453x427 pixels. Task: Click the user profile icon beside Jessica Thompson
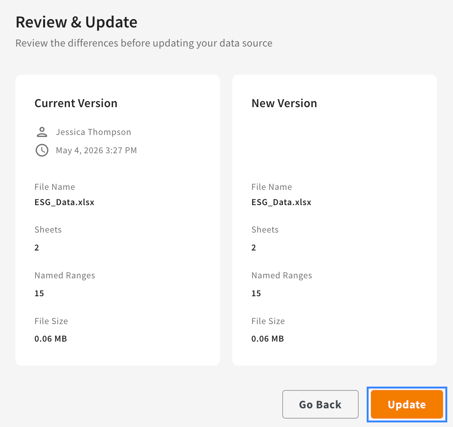click(42, 132)
